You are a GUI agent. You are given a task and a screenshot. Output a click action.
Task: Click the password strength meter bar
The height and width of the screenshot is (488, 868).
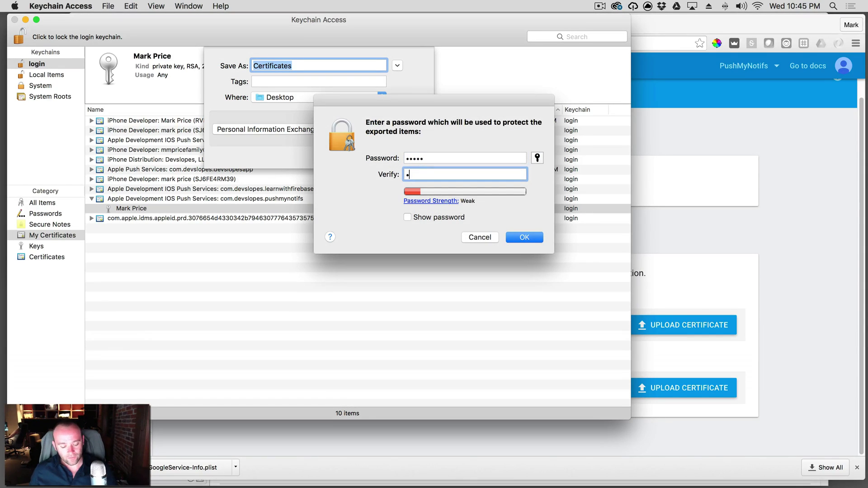[x=465, y=191]
